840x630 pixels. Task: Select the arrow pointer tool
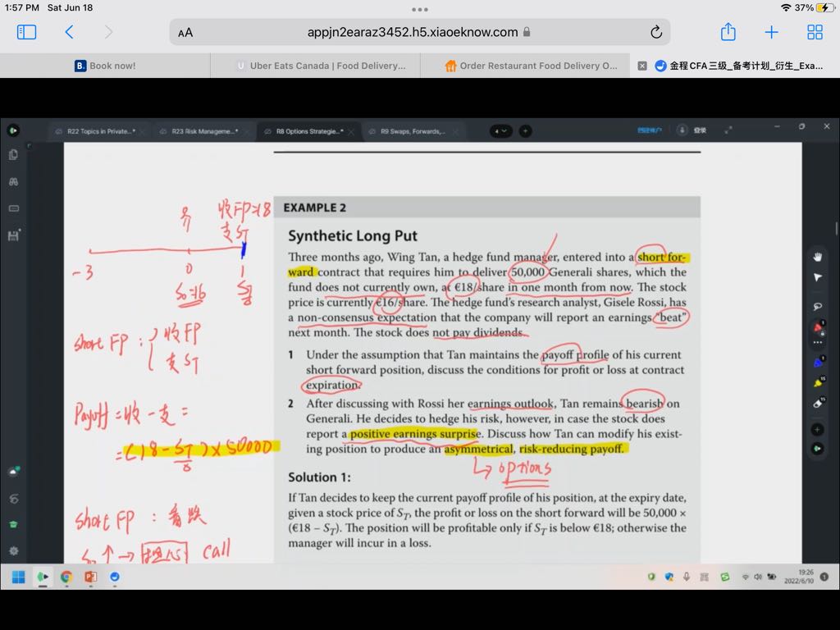pyautogui.click(x=818, y=277)
